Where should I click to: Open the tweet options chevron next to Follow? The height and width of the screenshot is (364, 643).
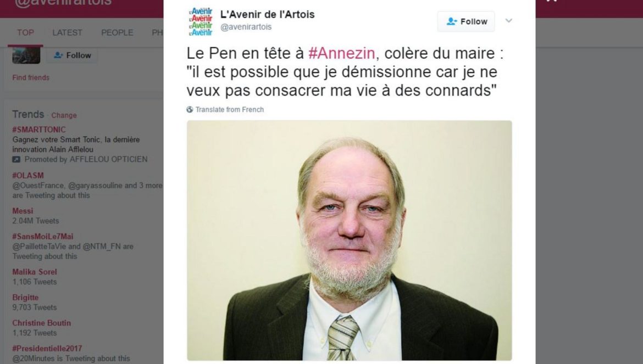[508, 20]
